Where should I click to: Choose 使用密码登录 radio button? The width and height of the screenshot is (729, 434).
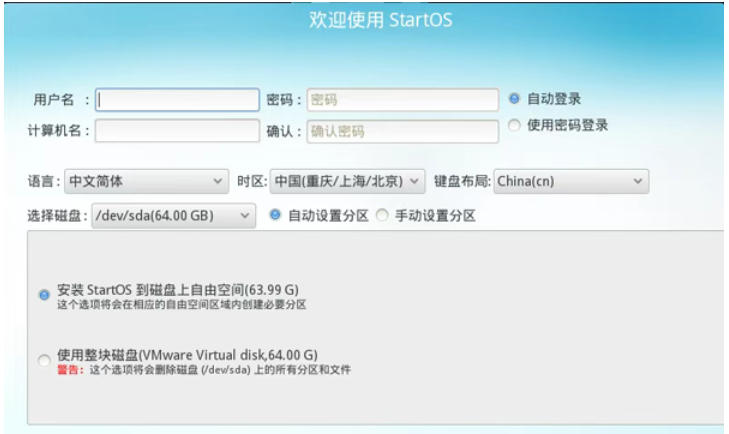coord(514,126)
